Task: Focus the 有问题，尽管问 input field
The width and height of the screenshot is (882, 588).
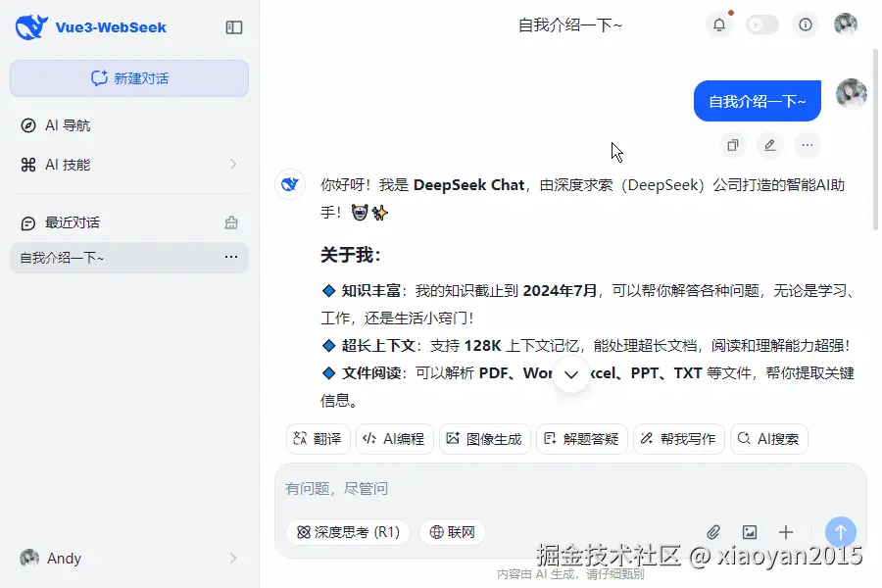Action: 570,488
